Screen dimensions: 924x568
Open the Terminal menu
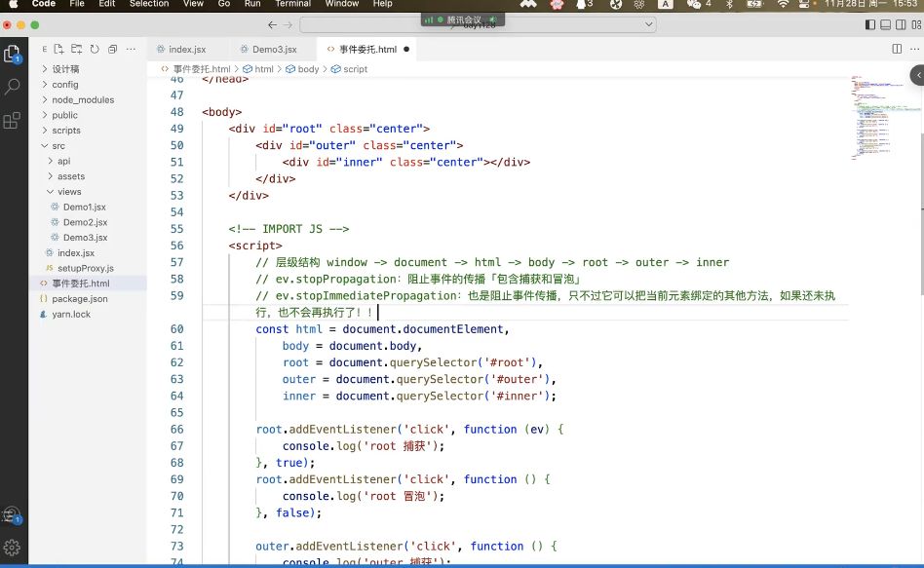292,4
